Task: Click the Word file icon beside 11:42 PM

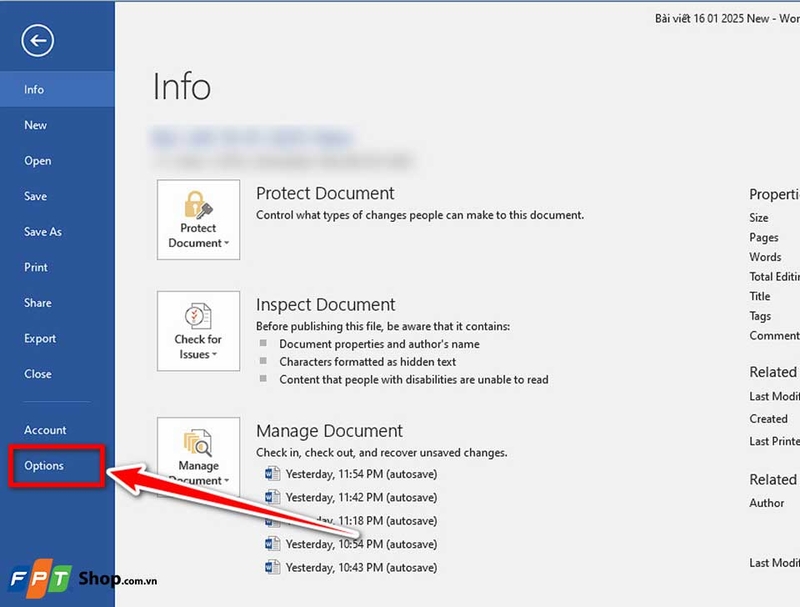Action: (x=272, y=497)
